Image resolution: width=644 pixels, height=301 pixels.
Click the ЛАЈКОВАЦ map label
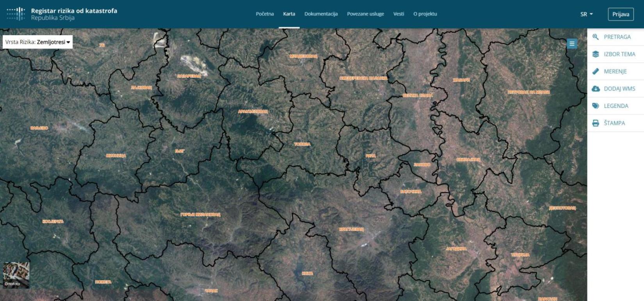pos(141,88)
